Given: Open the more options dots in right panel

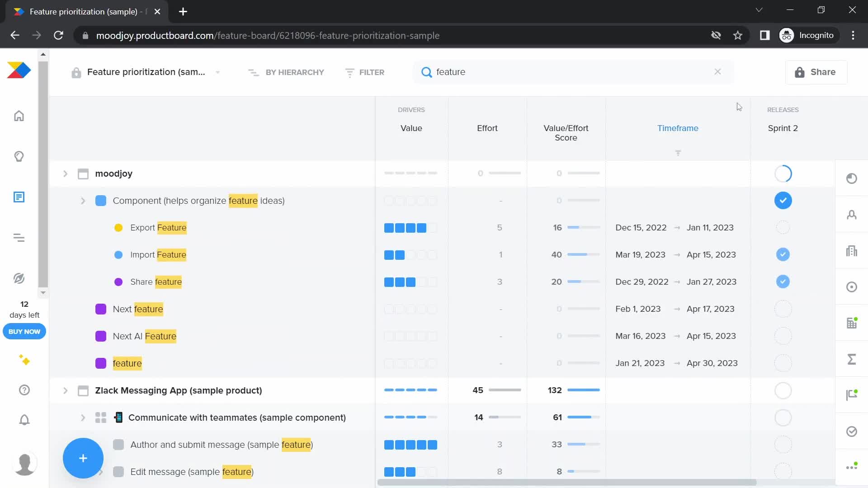Looking at the screenshot, I should 852,467.
